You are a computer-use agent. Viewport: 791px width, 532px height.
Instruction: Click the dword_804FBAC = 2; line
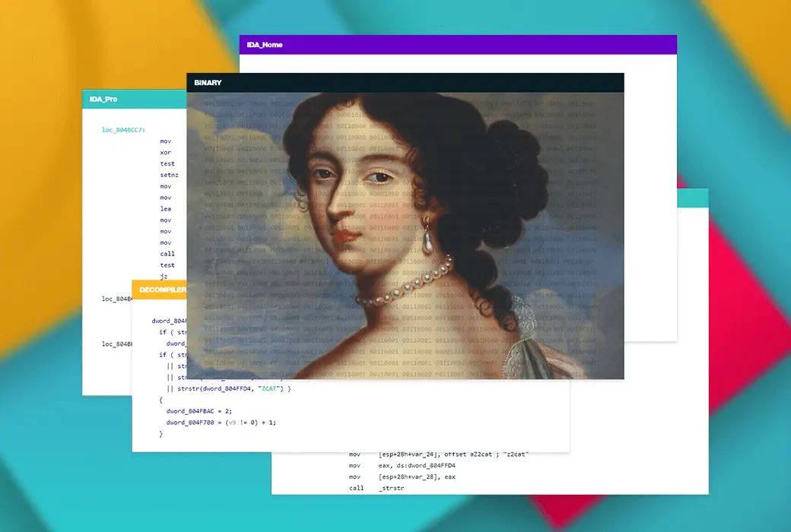point(199,411)
